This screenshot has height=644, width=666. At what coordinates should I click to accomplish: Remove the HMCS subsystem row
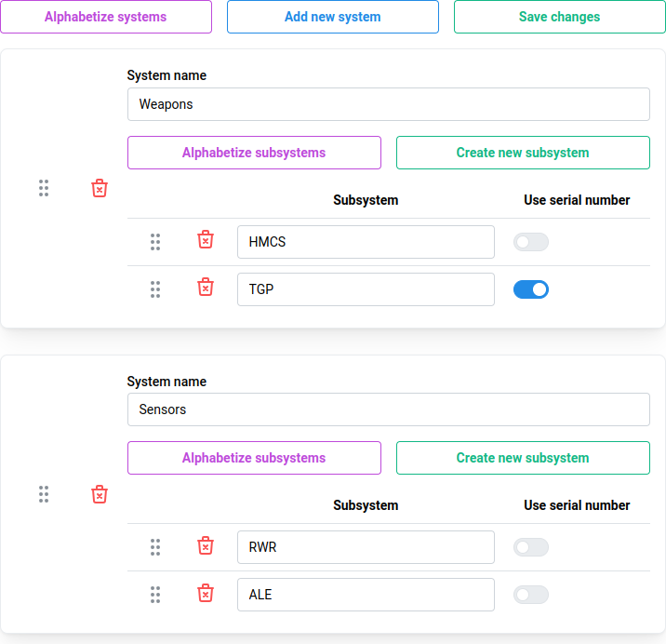[206, 240]
